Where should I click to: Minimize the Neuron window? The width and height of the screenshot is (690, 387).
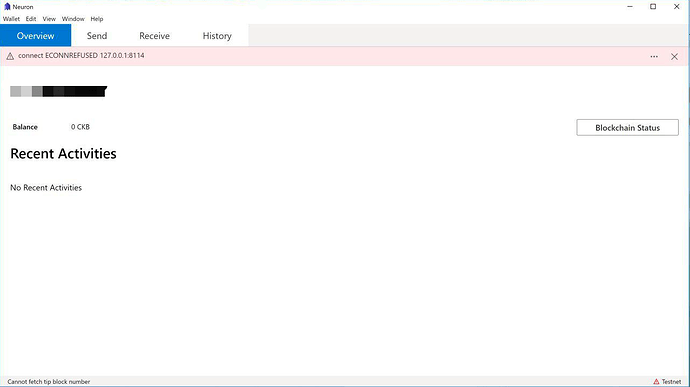click(x=630, y=7)
